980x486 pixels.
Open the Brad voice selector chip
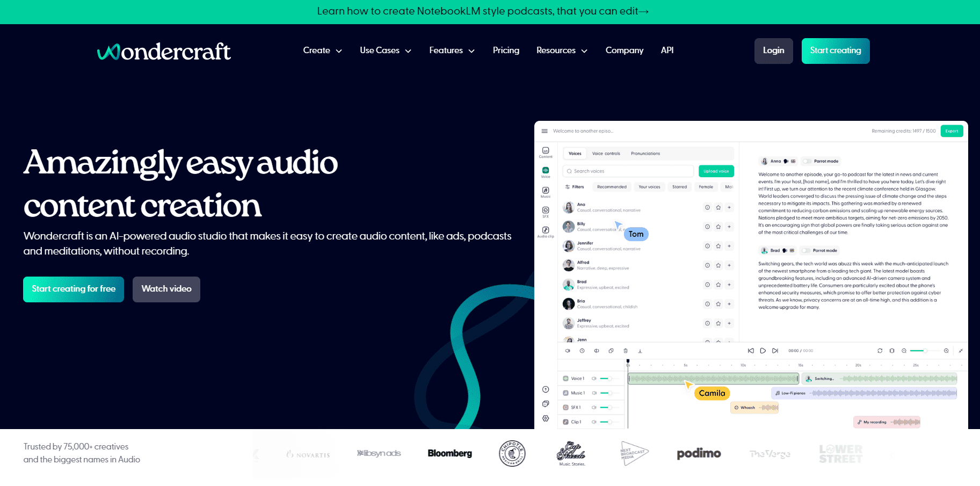pos(778,250)
